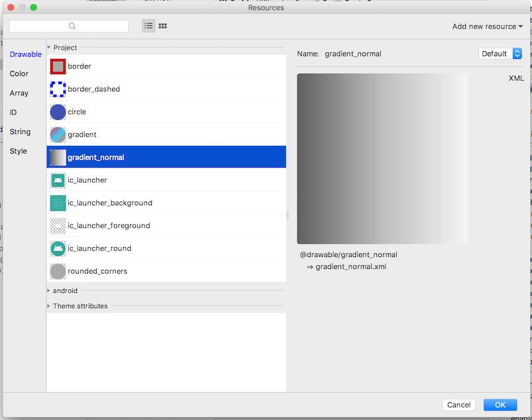The height and width of the screenshot is (420, 532).
Task: Select the 'ic_launcher_round' row text
Action: [x=99, y=248]
